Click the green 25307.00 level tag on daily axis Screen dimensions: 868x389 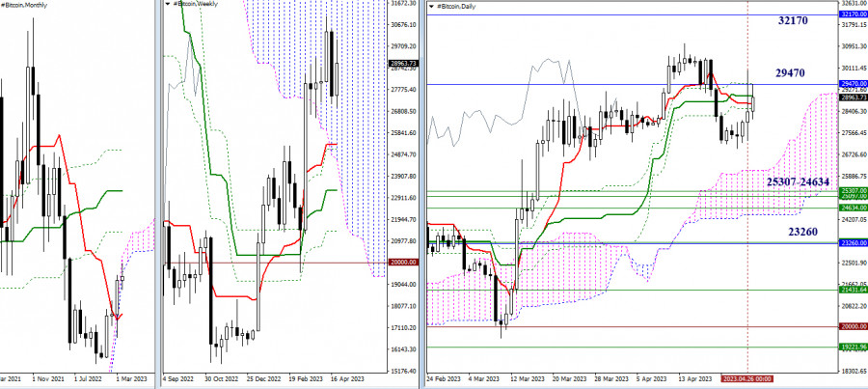(853, 191)
